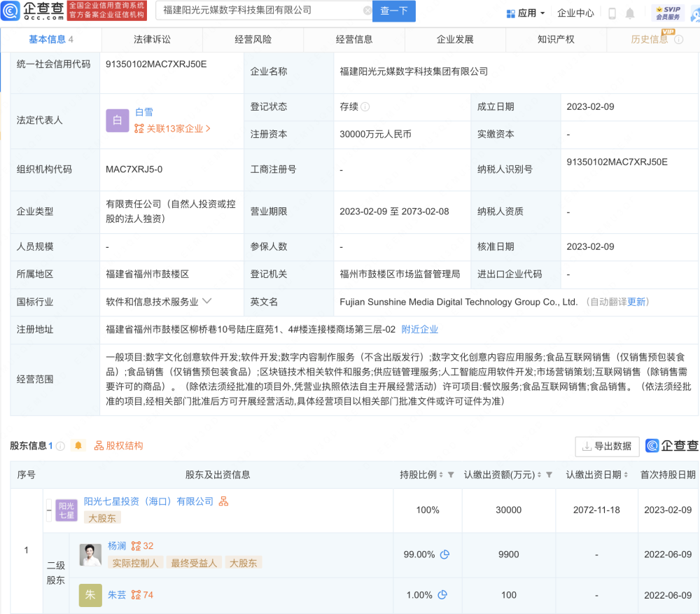Open the 应用 dropdown menu
The width and height of the screenshot is (700, 614).
point(526,13)
